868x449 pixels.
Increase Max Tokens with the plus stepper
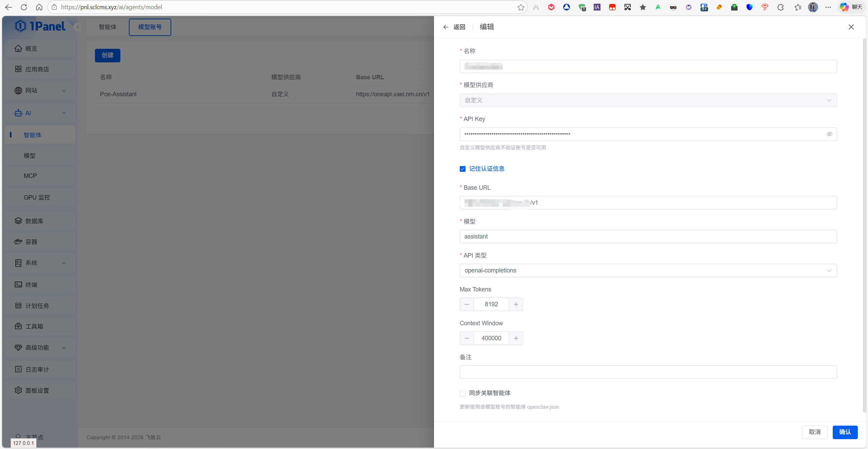(x=516, y=304)
